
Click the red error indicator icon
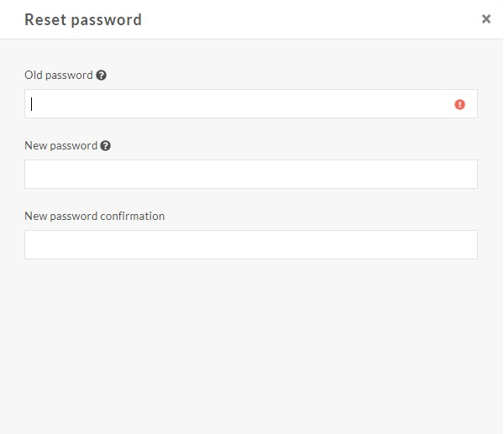pos(459,104)
